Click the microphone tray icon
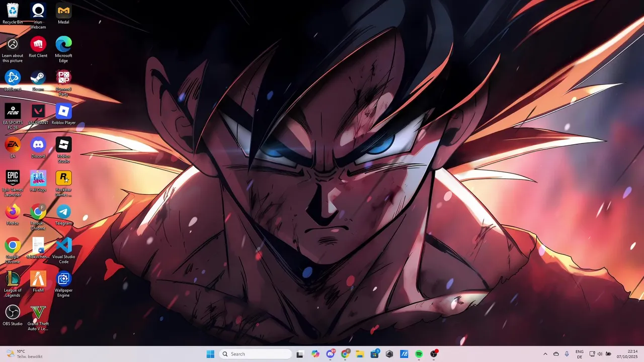 click(x=567, y=354)
